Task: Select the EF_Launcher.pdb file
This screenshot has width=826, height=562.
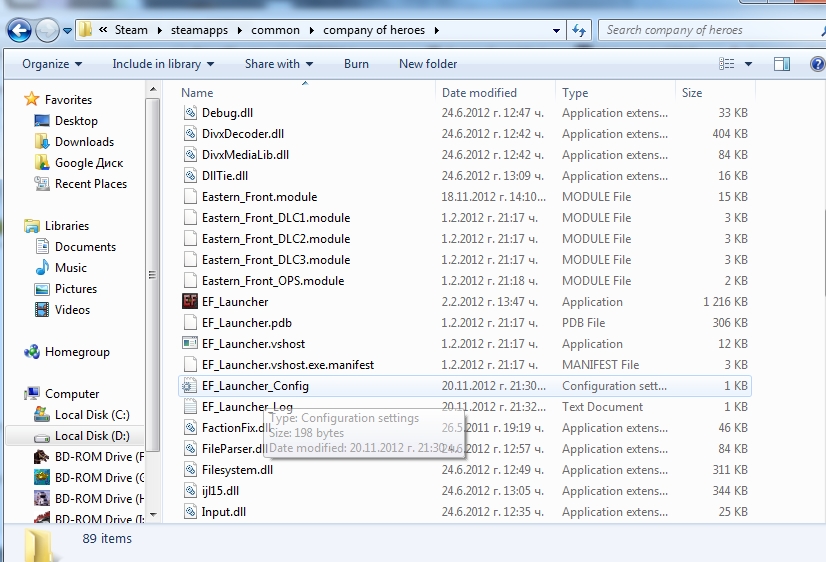Action: (x=247, y=323)
